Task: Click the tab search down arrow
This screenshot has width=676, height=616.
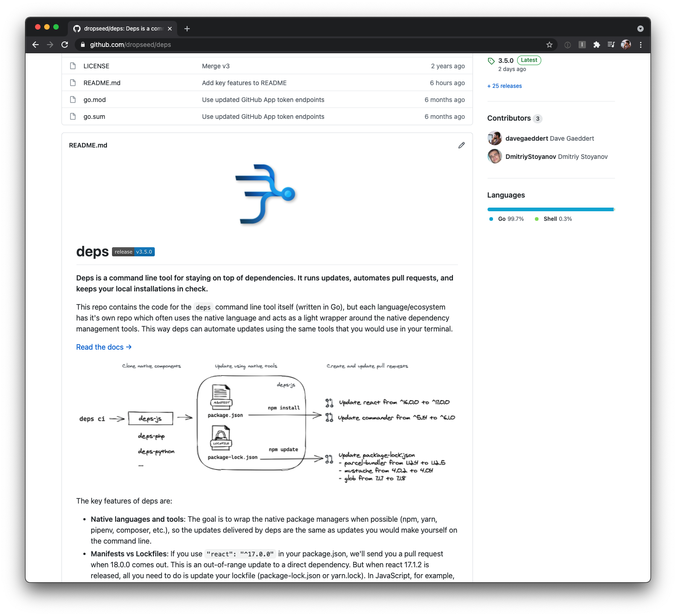Action: click(x=640, y=29)
